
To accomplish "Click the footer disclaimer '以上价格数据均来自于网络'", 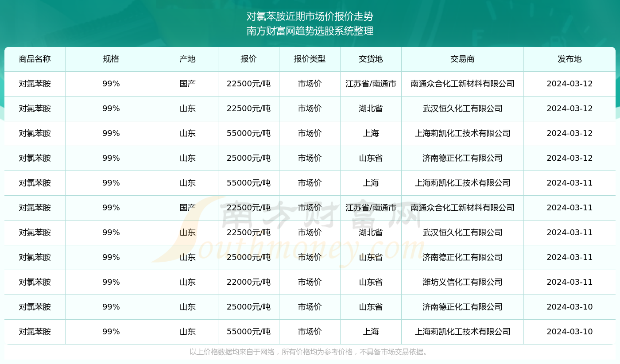I will 232,352.
